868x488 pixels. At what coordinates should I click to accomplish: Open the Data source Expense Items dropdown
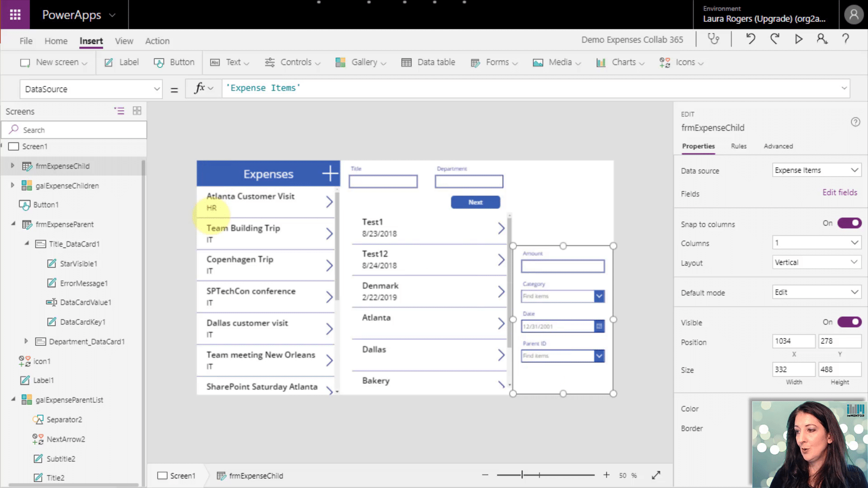pos(816,170)
